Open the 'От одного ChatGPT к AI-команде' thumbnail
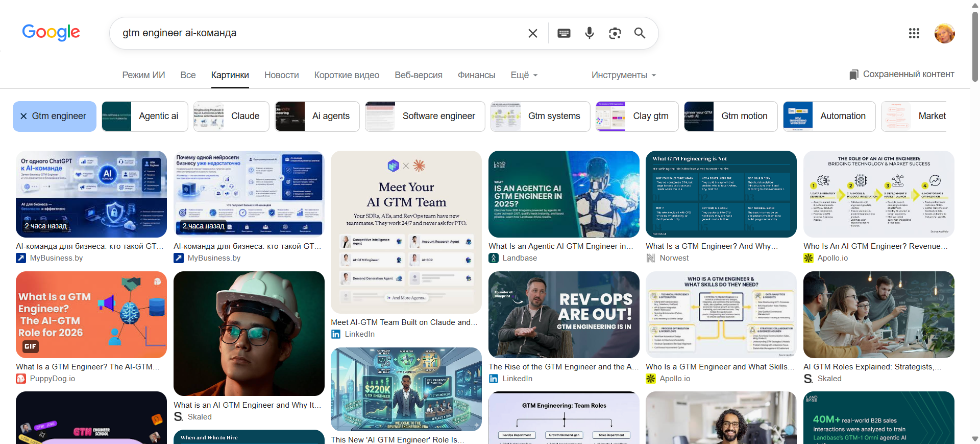 click(x=91, y=194)
